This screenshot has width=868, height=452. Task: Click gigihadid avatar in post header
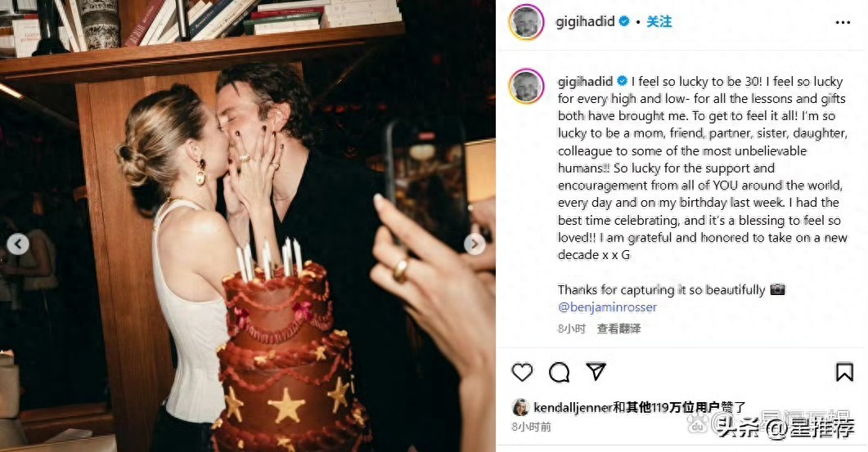click(x=526, y=22)
